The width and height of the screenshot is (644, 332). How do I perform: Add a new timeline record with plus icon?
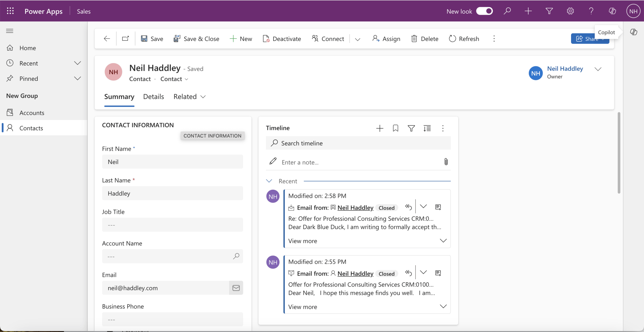(380, 128)
